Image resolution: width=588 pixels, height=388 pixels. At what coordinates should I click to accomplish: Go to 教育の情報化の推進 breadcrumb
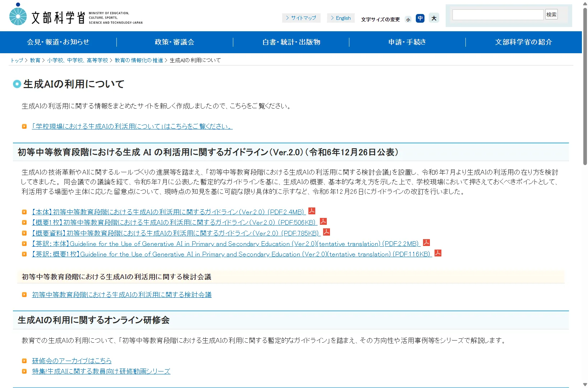click(139, 60)
